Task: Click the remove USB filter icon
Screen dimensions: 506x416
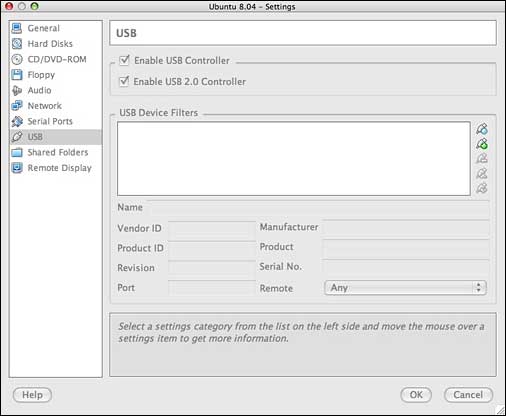Action: click(x=482, y=158)
